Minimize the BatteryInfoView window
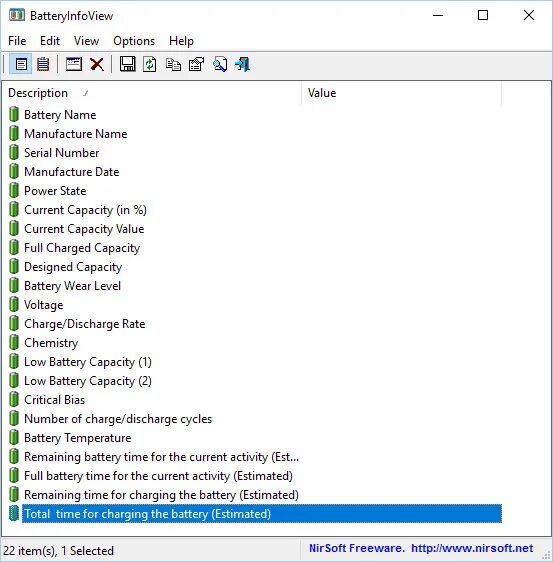The height and width of the screenshot is (562, 553). [438, 15]
